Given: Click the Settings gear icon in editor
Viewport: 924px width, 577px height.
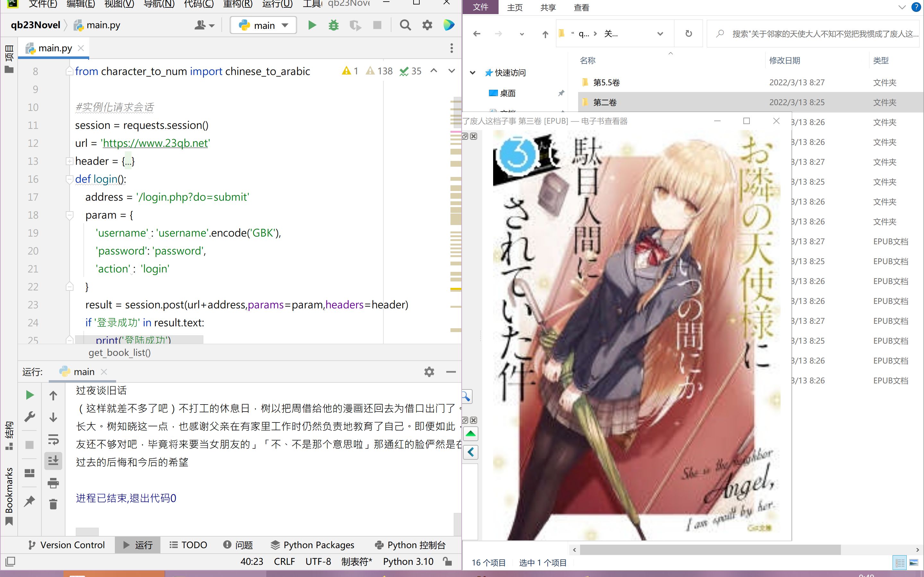Looking at the screenshot, I should point(427,25).
